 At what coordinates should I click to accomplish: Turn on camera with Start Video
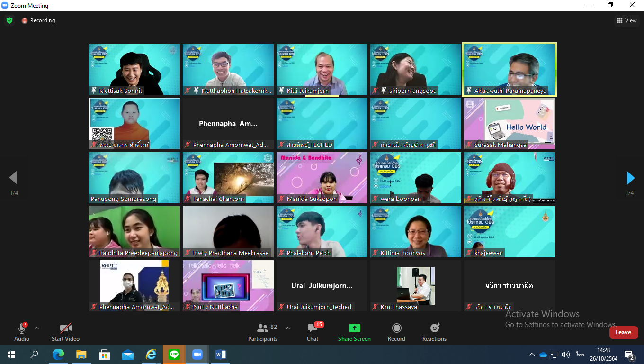(x=65, y=332)
